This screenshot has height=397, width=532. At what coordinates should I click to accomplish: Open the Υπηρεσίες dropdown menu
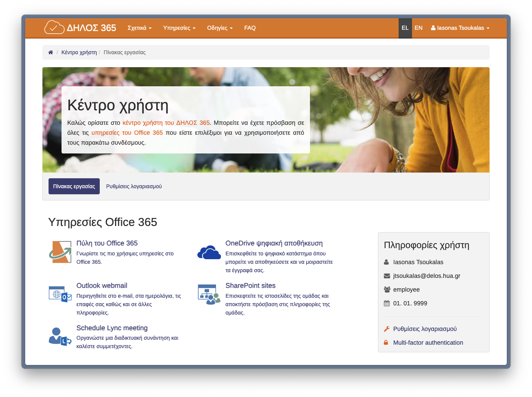click(x=179, y=28)
